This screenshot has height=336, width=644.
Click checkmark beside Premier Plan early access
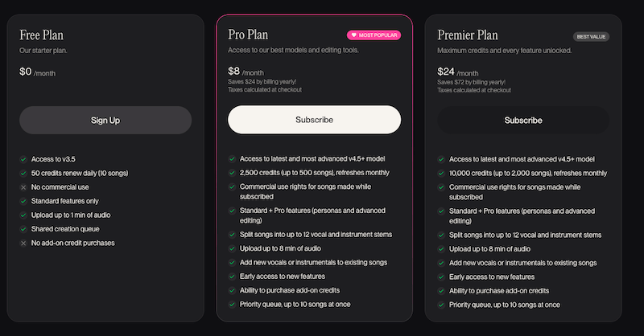[x=441, y=277]
